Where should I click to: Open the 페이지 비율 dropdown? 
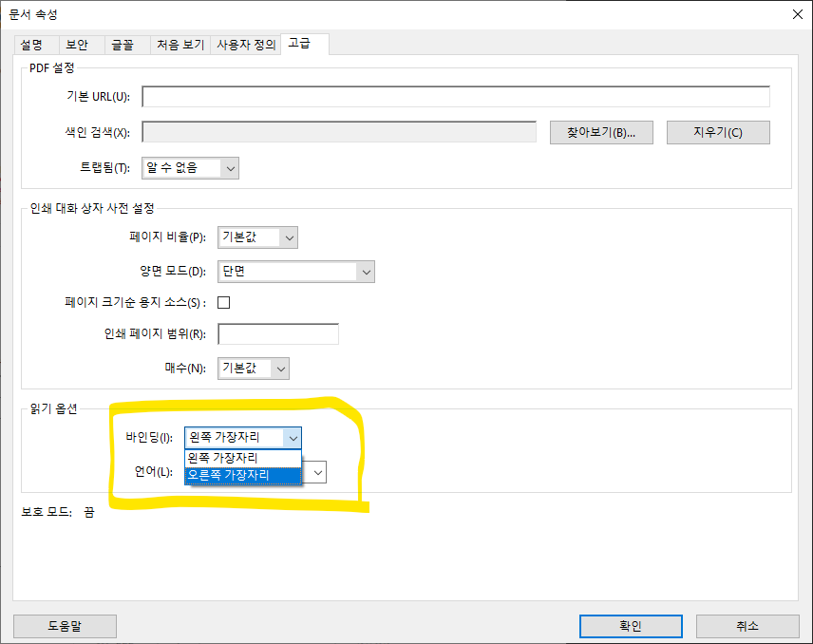tap(257, 237)
